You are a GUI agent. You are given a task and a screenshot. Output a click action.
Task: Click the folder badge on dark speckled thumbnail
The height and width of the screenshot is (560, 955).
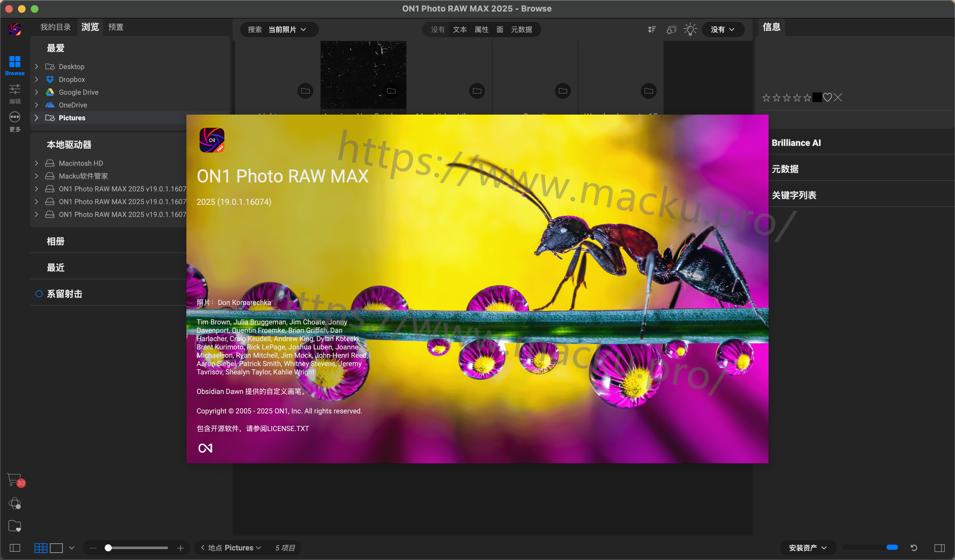391,91
